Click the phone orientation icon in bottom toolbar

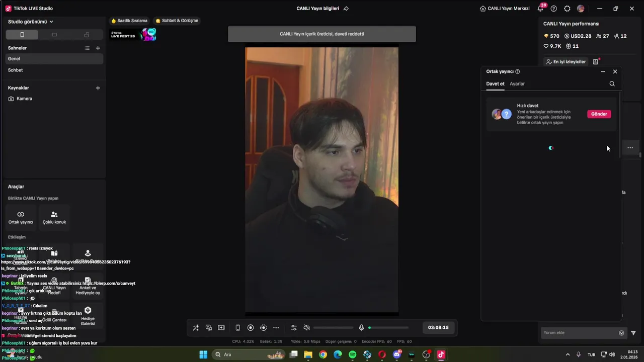point(238,328)
